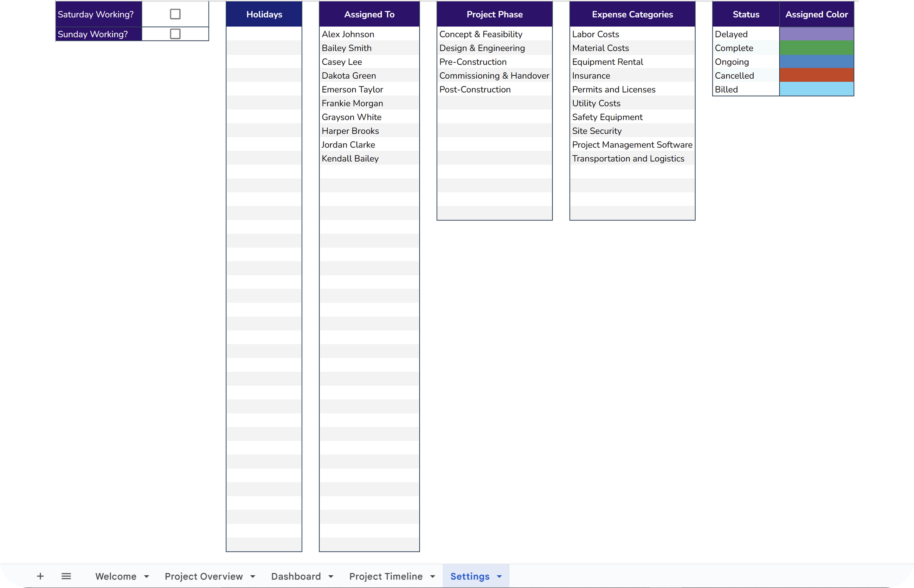The width and height of the screenshot is (914, 588).
Task: Select the Permits and Licenses cell
Action: click(632, 89)
